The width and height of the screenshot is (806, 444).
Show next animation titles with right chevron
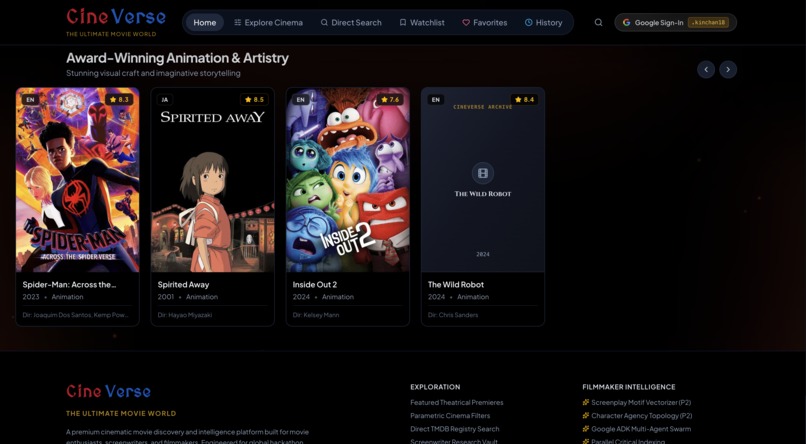click(x=728, y=69)
